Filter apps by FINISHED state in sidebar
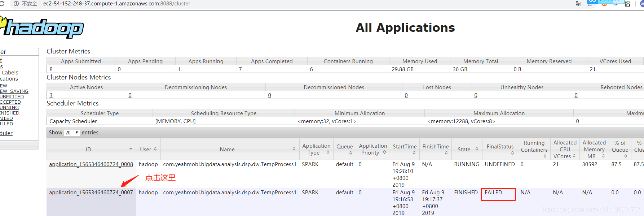Viewport: 644px width, 216px height. click(x=10, y=113)
